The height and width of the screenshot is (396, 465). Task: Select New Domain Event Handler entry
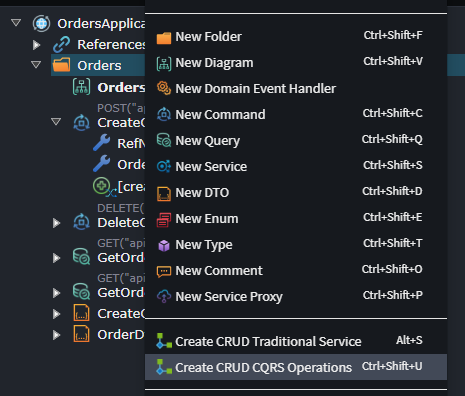[x=296, y=89]
